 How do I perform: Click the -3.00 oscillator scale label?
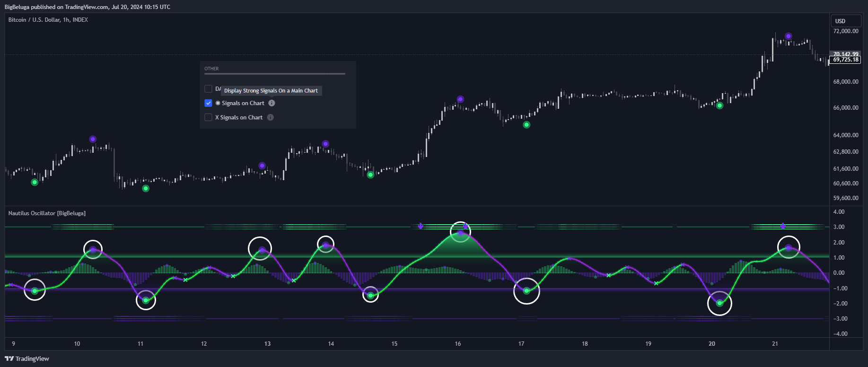click(840, 319)
